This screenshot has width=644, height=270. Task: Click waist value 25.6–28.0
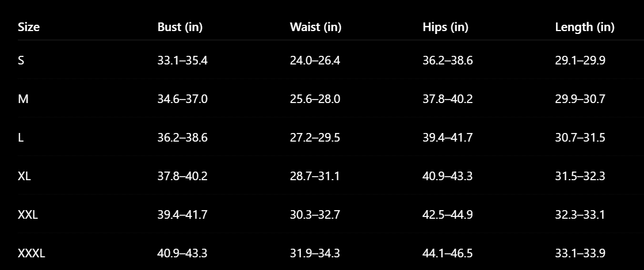pyautogui.click(x=315, y=99)
